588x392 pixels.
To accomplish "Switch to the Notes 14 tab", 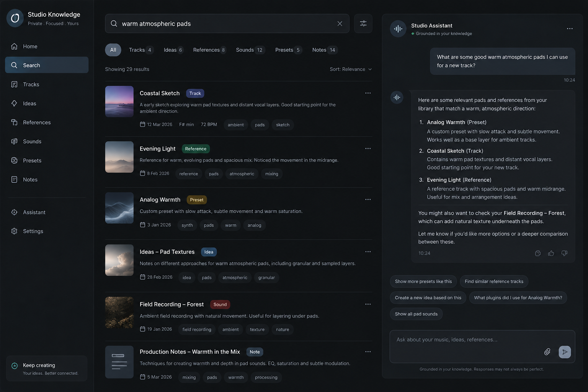I will [x=324, y=50].
